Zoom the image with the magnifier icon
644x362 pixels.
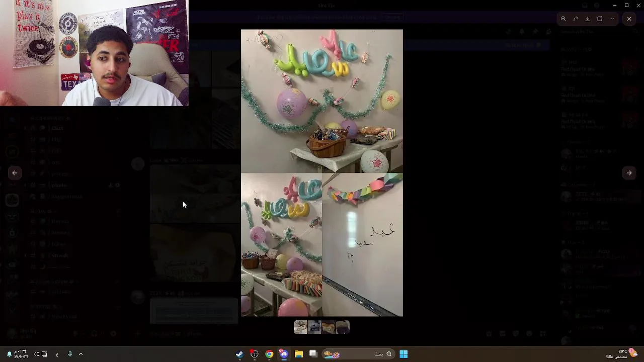(563, 19)
